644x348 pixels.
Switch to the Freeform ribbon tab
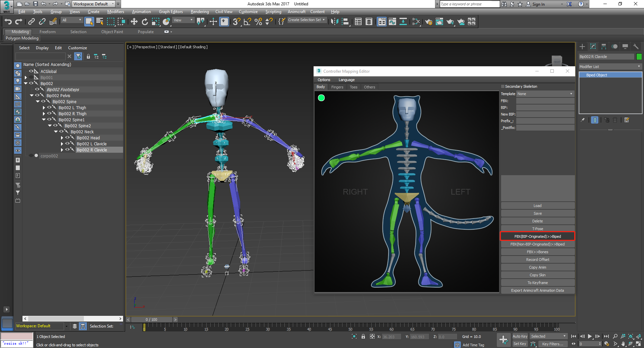tap(48, 32)
